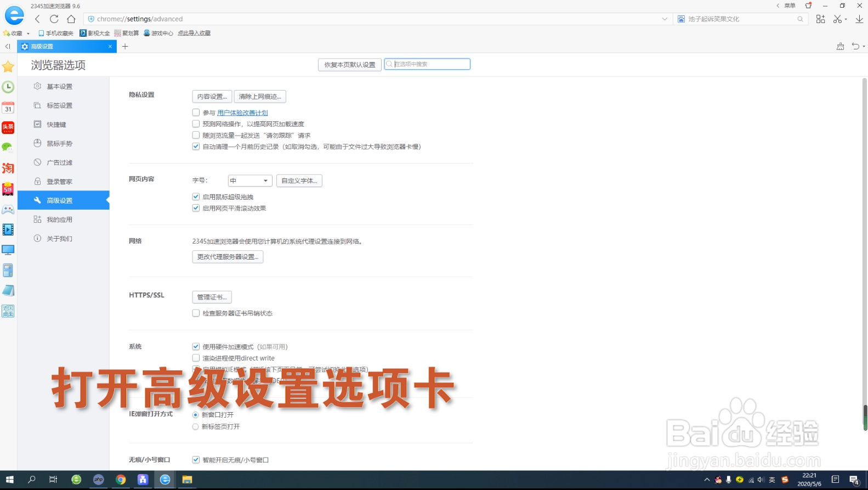Open 鼠标手势 settings section
Image resolution: width=868 pixels, height=490 pixels.
(x=64, y=143)
